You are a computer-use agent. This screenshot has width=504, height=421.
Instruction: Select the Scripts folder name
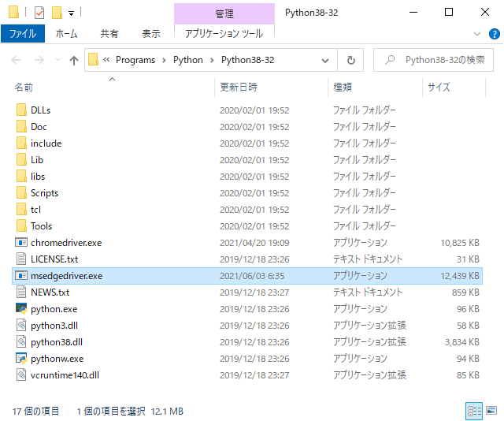[44, 193]
